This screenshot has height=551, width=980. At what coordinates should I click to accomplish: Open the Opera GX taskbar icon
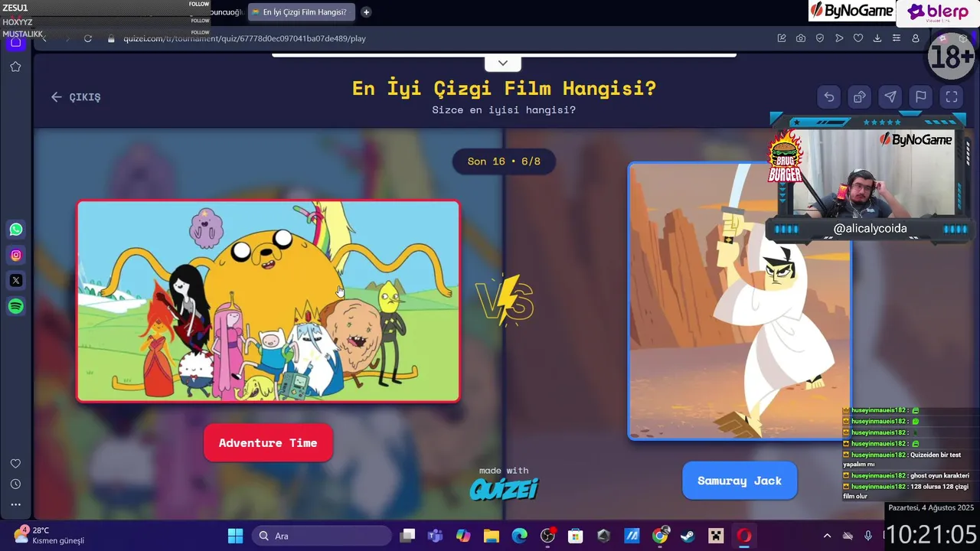[743, 536]
